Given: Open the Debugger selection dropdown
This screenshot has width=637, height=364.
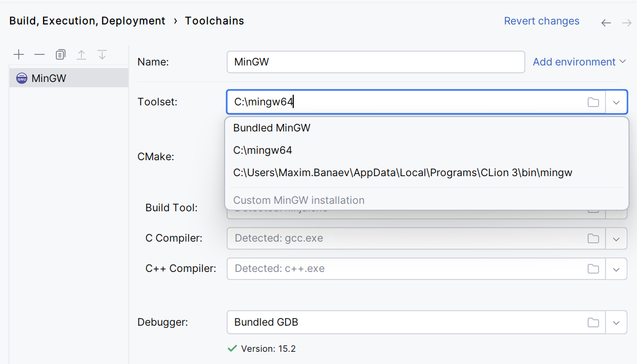Looking at the screenshot, I should point(617,322).
